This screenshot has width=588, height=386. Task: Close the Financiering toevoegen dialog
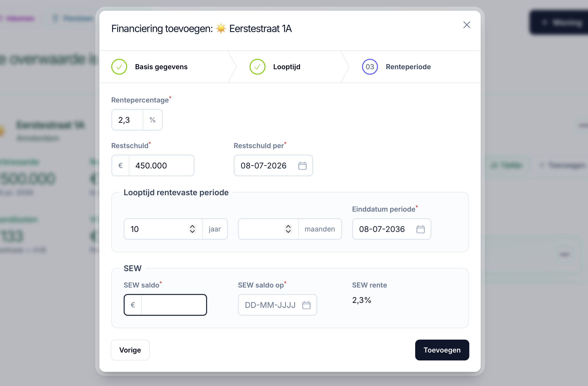(x=467, y=25)
